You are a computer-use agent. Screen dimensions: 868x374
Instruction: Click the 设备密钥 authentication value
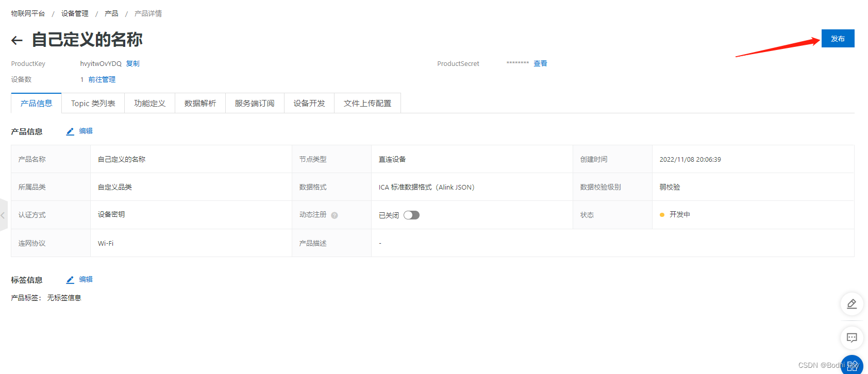click(111, 214)
